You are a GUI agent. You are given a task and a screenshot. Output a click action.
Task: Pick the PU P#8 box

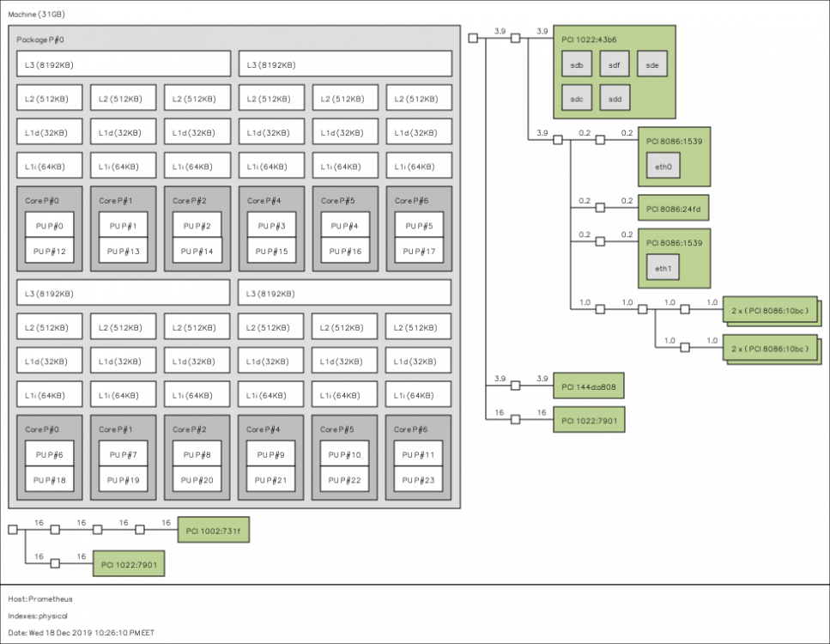[x=197, y=454]
